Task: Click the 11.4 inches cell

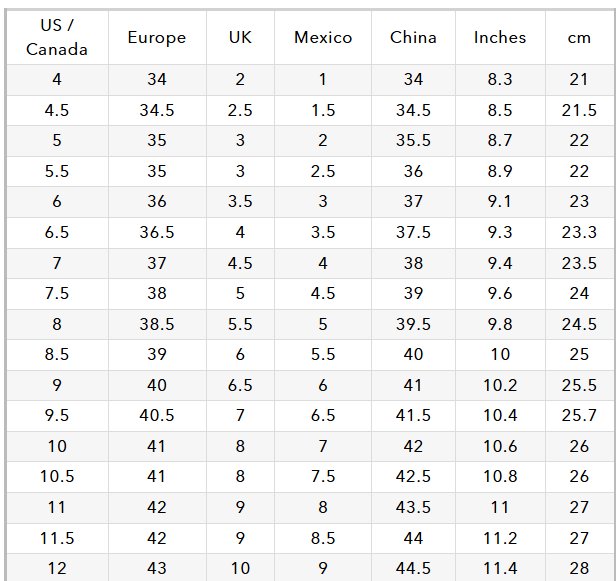Action: [x=500, y=568]
